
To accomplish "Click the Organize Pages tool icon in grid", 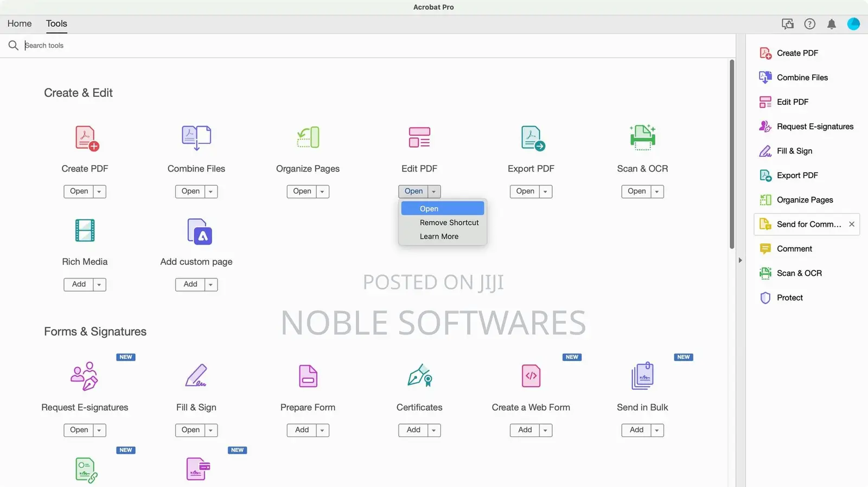I will click(x=308, y=137).
